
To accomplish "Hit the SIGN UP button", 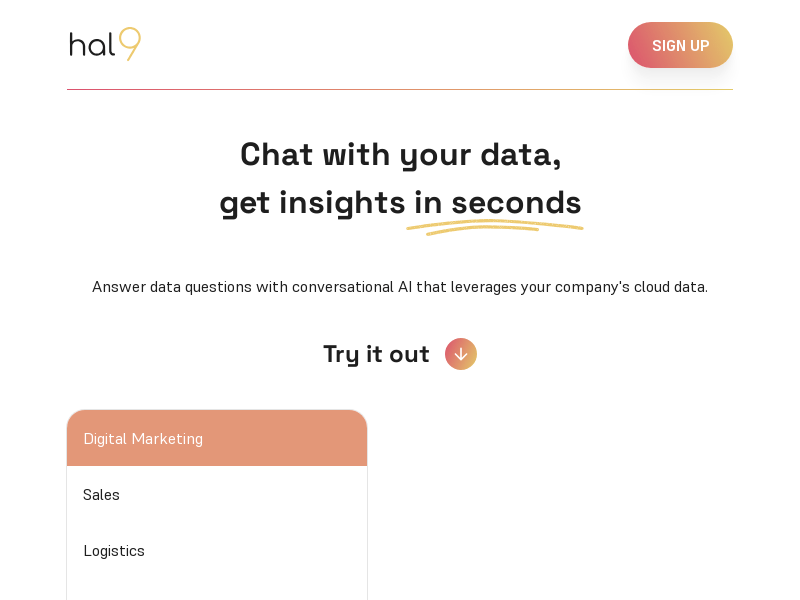I will click(x=680, y=45).
